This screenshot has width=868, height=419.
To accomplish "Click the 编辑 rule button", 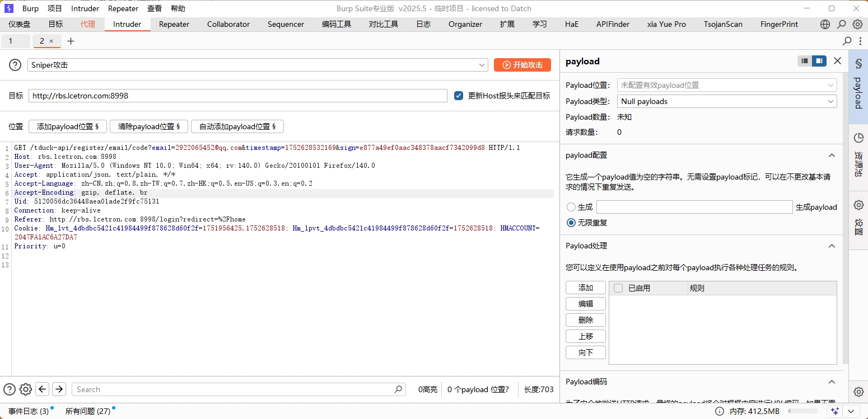I will 586,304.
